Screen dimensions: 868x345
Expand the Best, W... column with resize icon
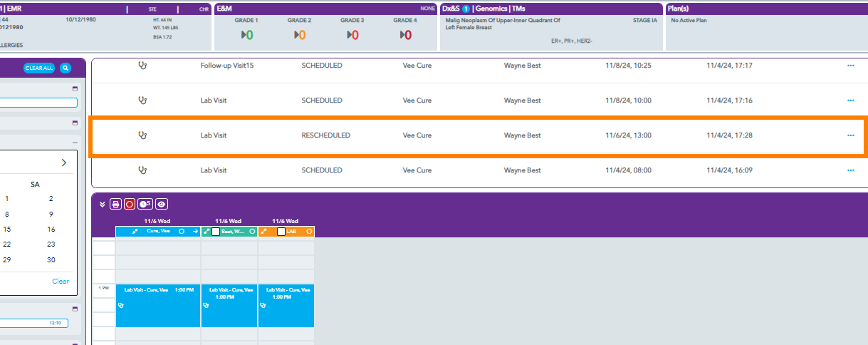(206, 232)
